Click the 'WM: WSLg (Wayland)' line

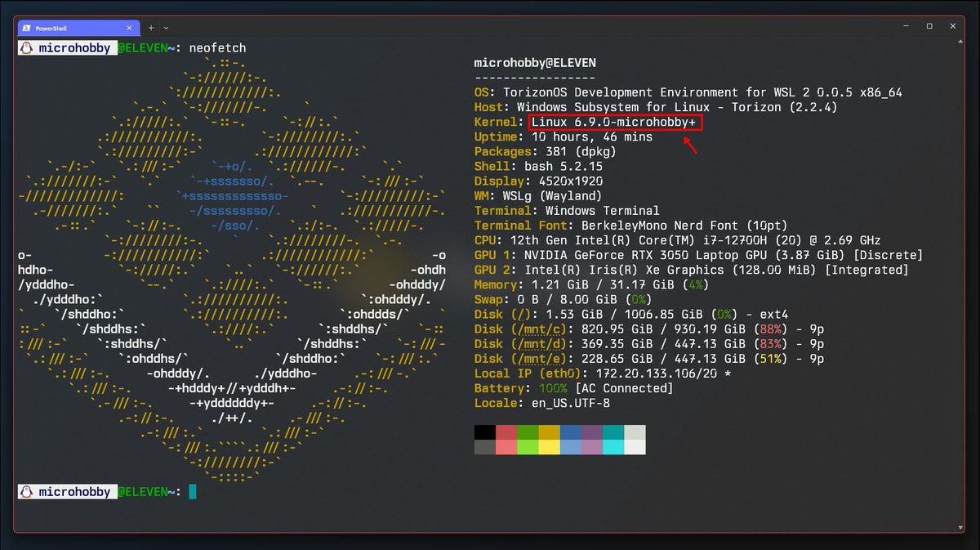[538, 196]
